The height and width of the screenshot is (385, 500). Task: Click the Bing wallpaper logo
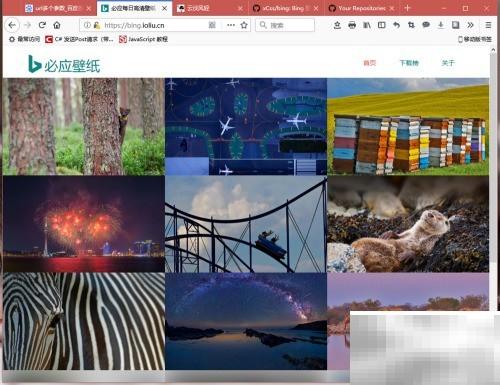(64, 64)
